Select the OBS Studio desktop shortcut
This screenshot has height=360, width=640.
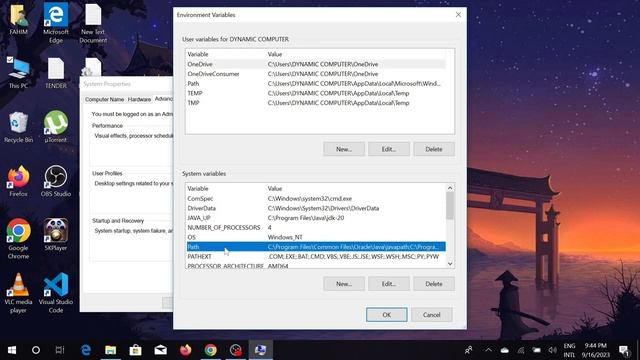[56, 182]
